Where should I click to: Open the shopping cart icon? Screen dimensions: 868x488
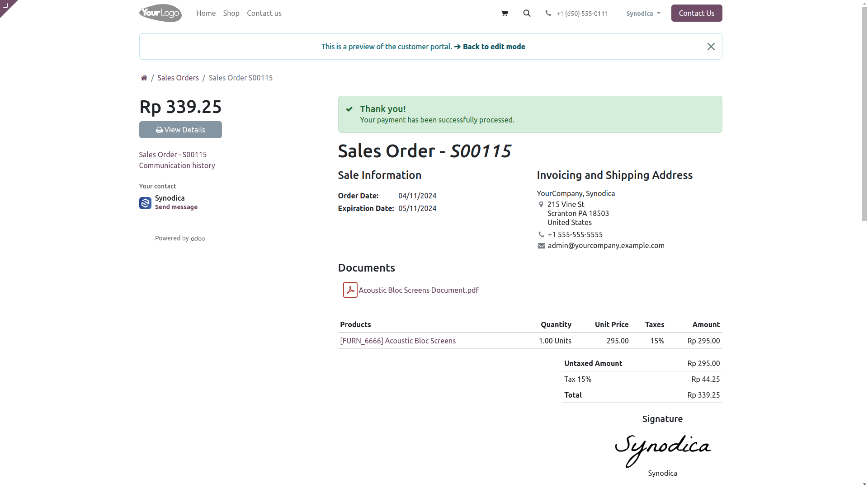(504, 14)
